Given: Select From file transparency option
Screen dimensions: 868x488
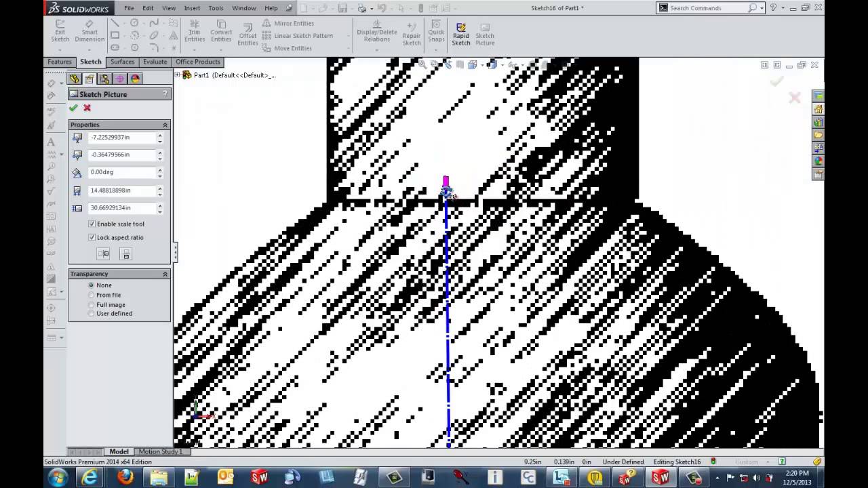Looking at the screenshot, I should point(92,295).
